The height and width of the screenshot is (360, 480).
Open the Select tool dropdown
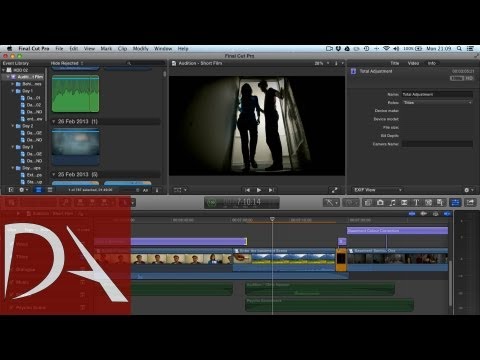[331, 202]
